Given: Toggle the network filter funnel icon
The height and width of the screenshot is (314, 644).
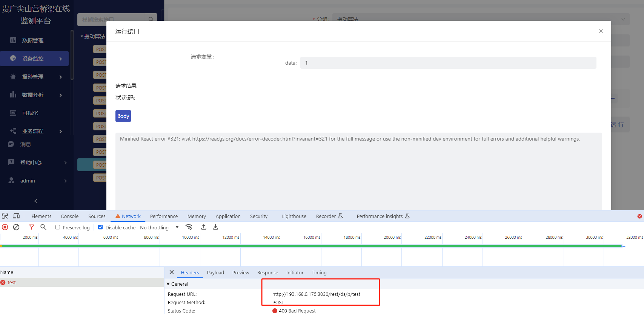Looking at the screenshot, I should (x=32, y=227).
